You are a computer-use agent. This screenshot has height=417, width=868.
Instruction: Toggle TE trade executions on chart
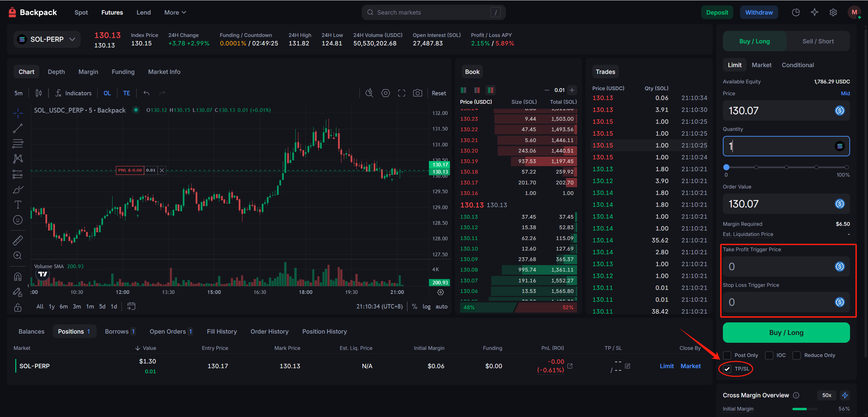pyautogui.click(x=126, y=93)
